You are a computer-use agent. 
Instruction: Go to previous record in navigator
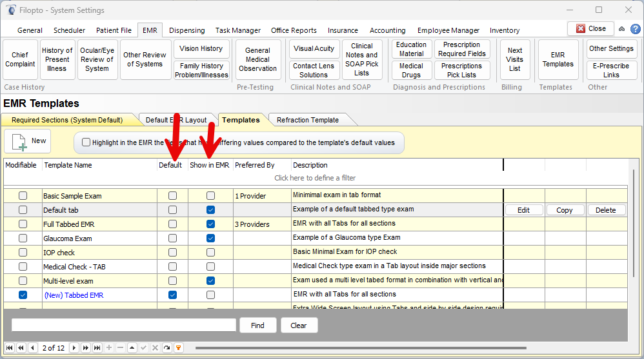point(33,348)
